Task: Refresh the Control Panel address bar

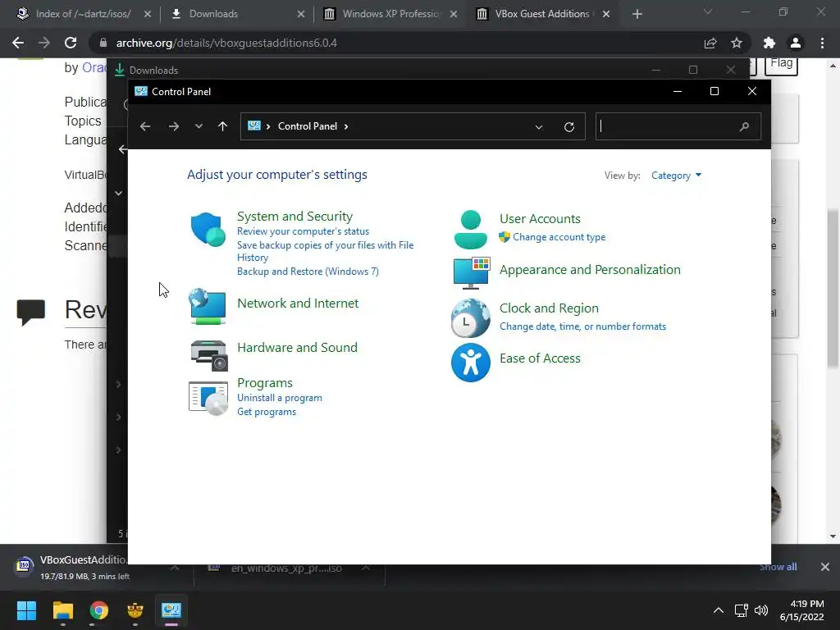Action: (x=569, y=127)
